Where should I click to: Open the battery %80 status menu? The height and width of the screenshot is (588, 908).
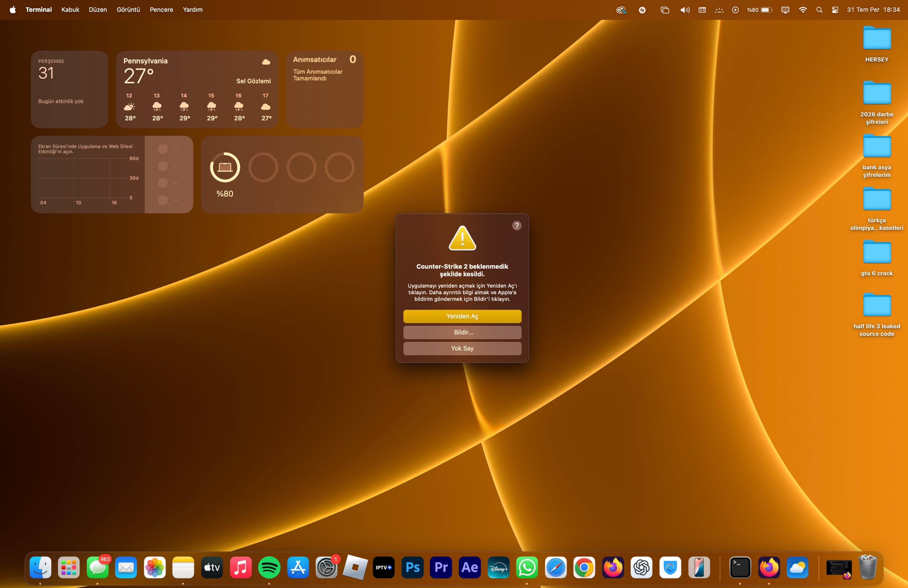coord(760,10)
